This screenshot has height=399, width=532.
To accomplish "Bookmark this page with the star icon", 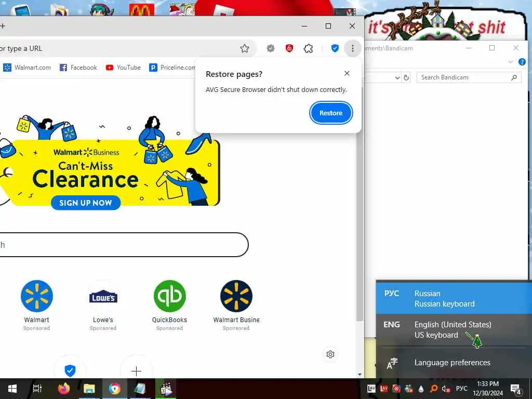I will pyautogui.click(x=245, y=48).
